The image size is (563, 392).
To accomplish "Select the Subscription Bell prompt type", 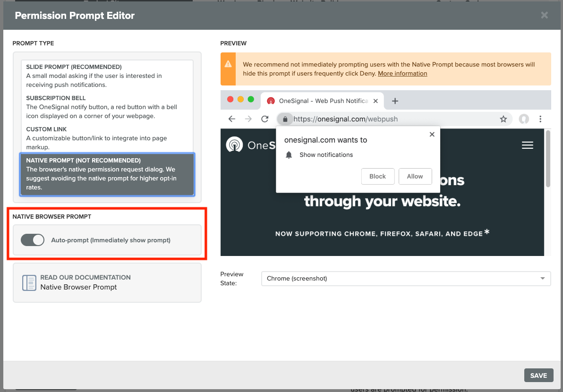I will click(107, 107).
